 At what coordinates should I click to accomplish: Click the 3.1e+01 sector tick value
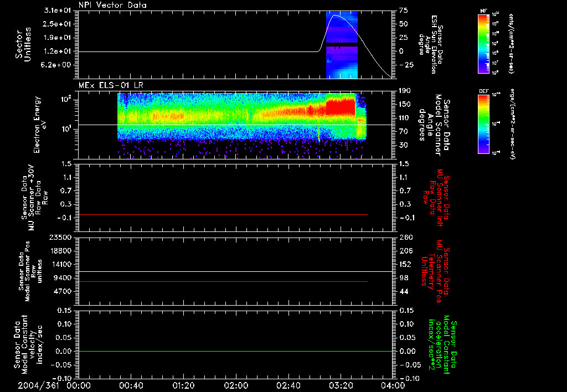pyautogui.click(x=58, y=11)
